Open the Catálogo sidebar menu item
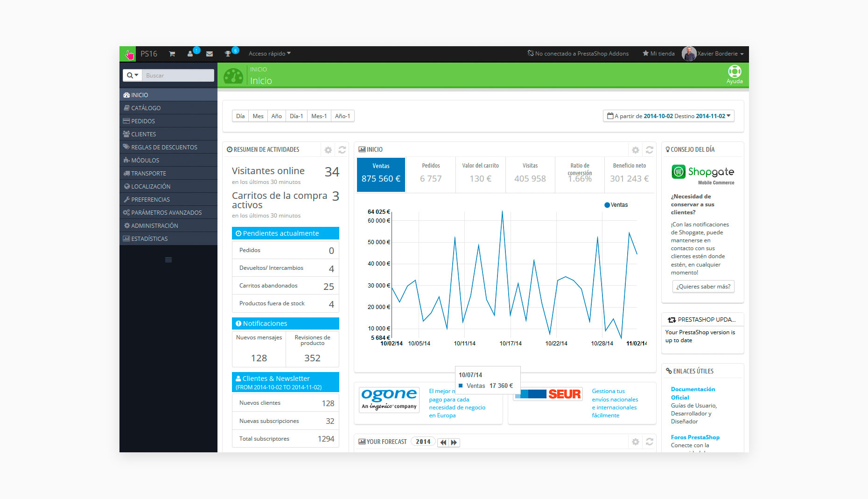 click(x=168, y=108)
